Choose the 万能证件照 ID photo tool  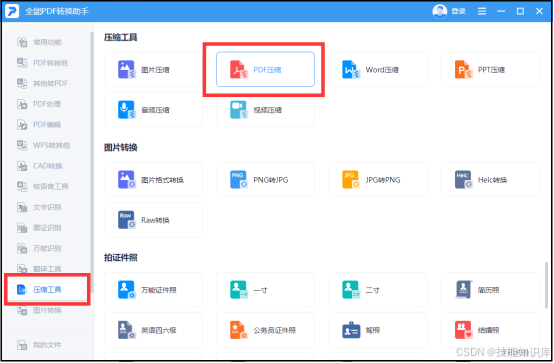pyautogui.click(x=153, y=290)
